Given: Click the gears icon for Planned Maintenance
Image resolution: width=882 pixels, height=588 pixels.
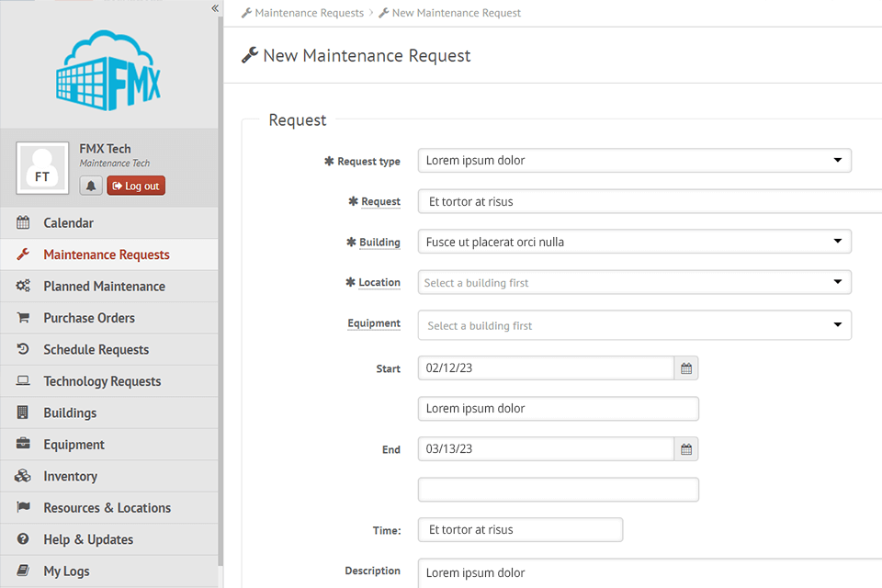Looking at the screenshot, I should 23,286.
